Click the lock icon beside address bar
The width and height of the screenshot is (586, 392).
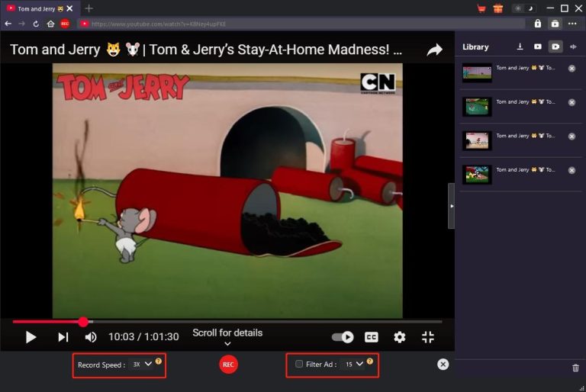click(538, 24)
